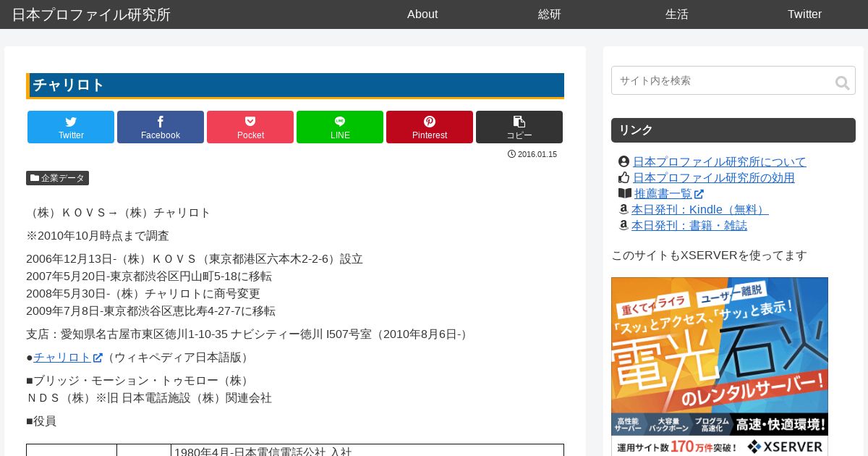
Task: Click the search magnifier icon
Action: tap(842, 83)
